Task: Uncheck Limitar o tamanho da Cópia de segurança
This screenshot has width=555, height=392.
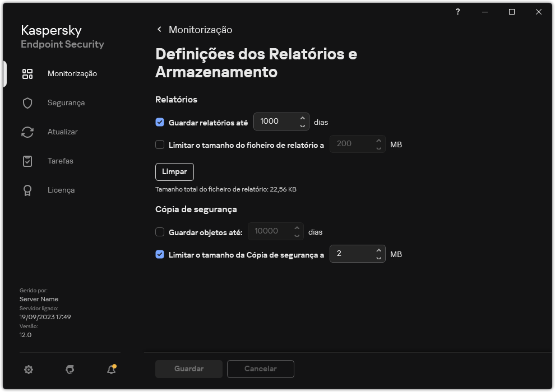Action: tap(160, 254)
